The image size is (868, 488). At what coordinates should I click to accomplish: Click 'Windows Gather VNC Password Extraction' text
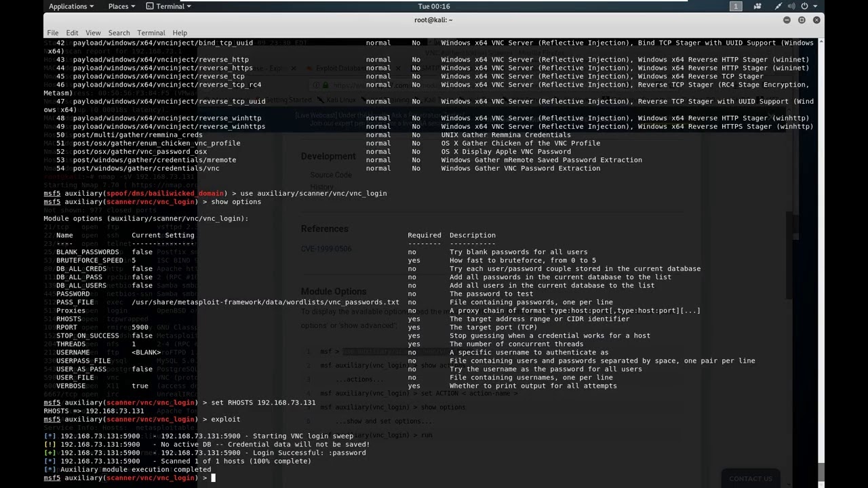tap(520, 168)
